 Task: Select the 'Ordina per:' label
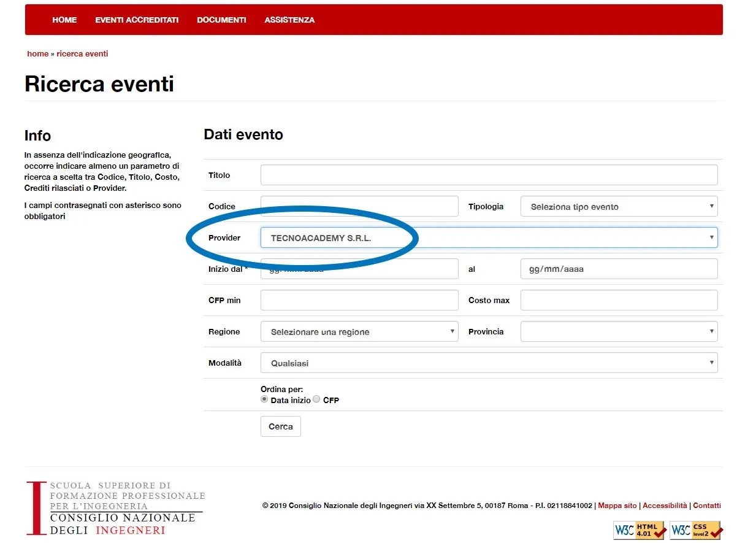(281, 389)
